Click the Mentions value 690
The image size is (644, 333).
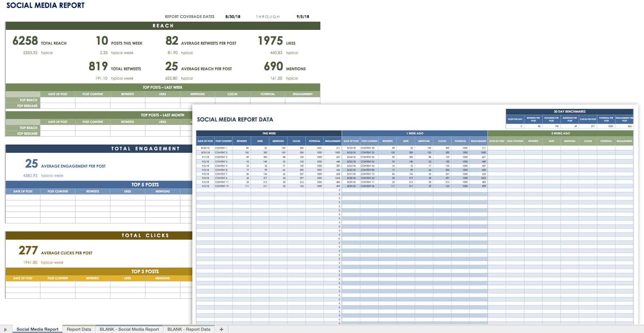tap(273, 66)
